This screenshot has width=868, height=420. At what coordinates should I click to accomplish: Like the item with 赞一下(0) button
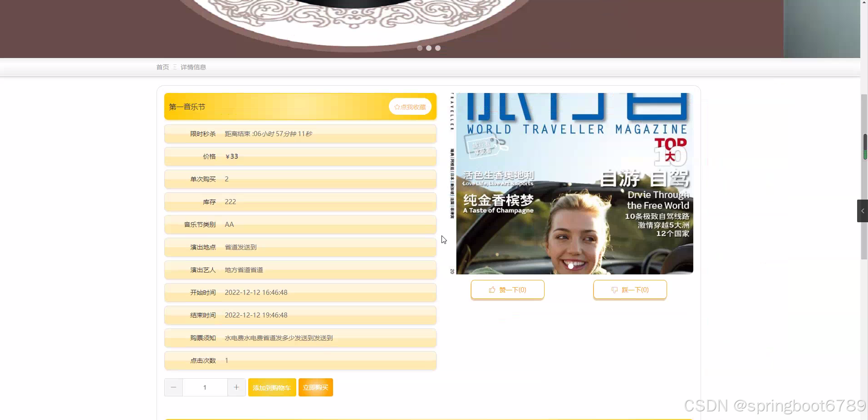point(507,289)
